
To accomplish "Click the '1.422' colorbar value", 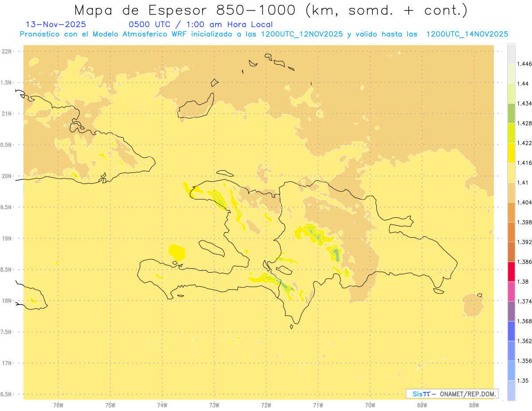I will pyautogui.click(x=524, y=143).
